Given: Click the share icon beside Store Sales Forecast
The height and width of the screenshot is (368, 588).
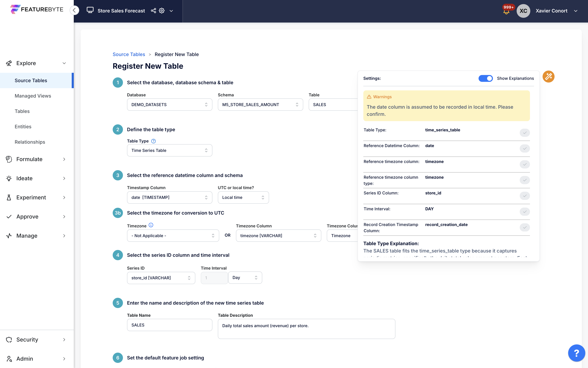Looking at the screenshot, I should (153, 11).
